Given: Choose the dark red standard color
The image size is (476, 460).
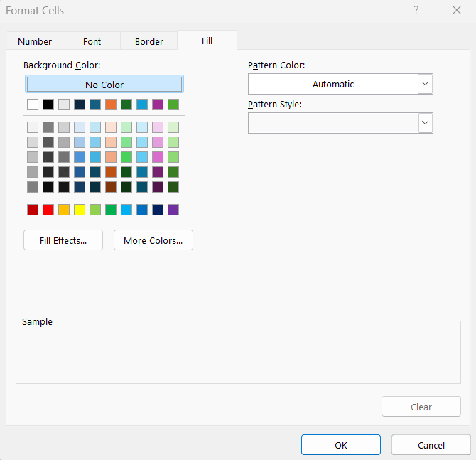Looking at the screenshot, I should (33, 210).
